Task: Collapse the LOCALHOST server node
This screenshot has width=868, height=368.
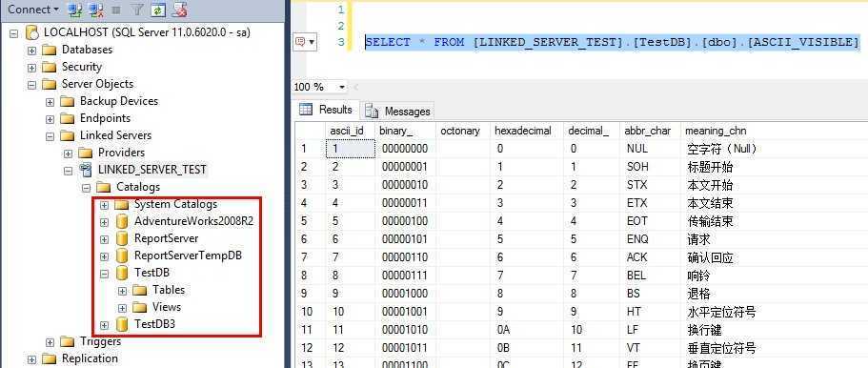Action: click(14, 33)
